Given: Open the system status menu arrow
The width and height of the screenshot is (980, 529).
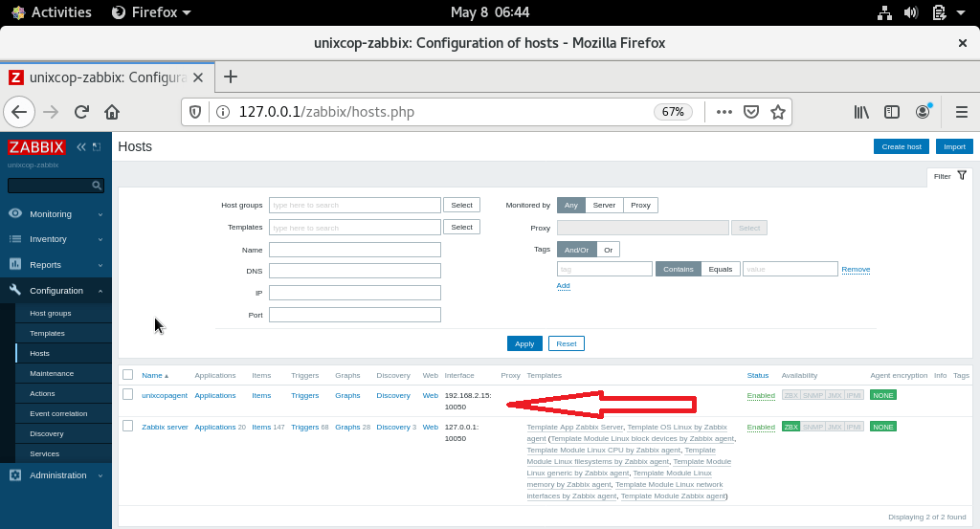Looking at the screenshot, I should (x=961, y=12).
